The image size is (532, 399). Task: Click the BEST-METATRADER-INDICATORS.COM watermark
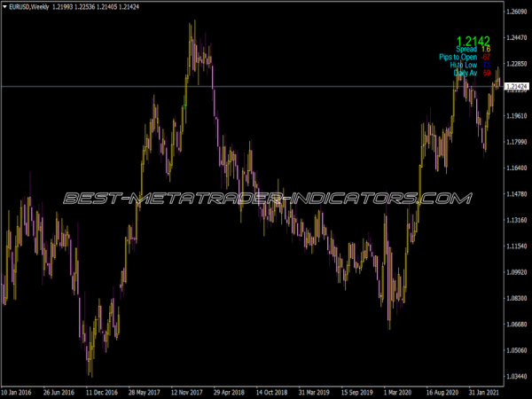tap(266, 198)
